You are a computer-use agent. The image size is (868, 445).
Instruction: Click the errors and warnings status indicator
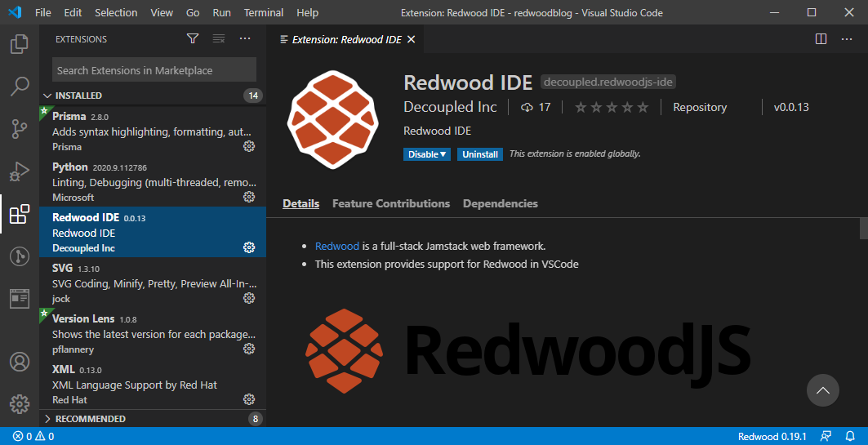[x=33, y=436]
